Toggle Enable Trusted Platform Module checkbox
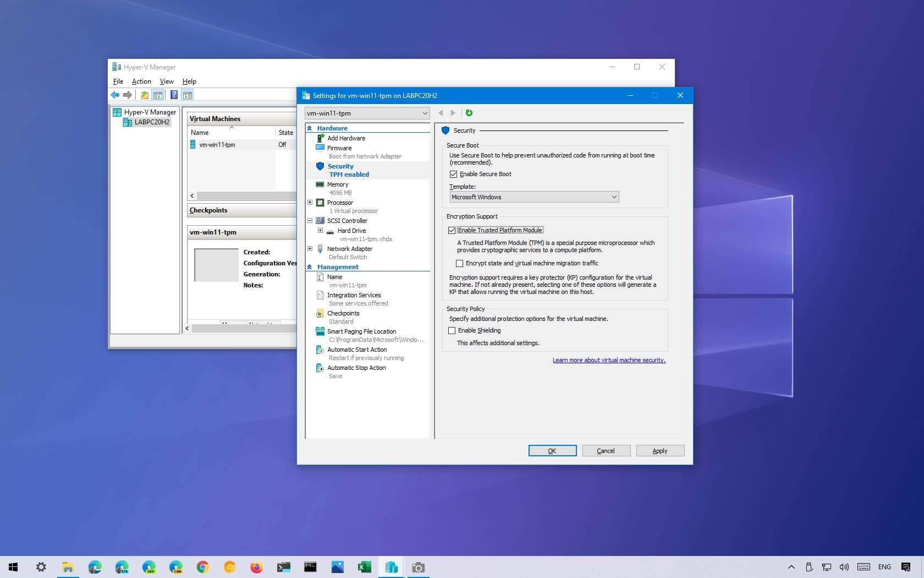Screen dimensions: 924x578 coord(452,230)
